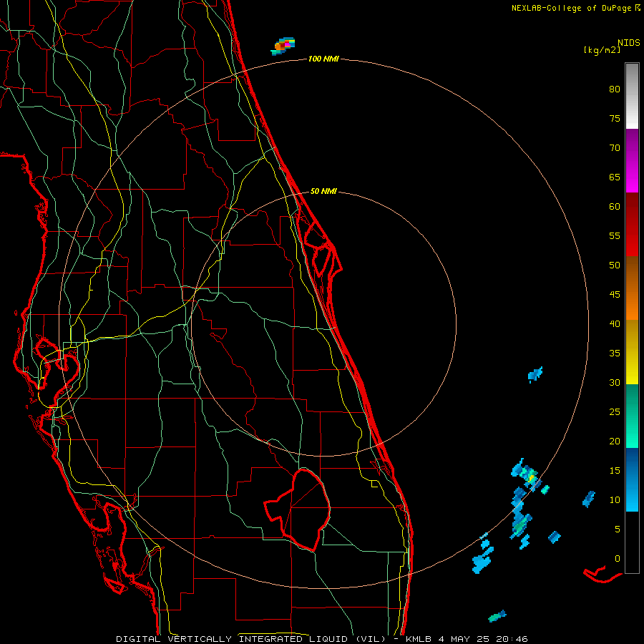Screen dimensions: 644x644
Task: Click the 60 value on the color scale
Action: (x=615, y=207)
